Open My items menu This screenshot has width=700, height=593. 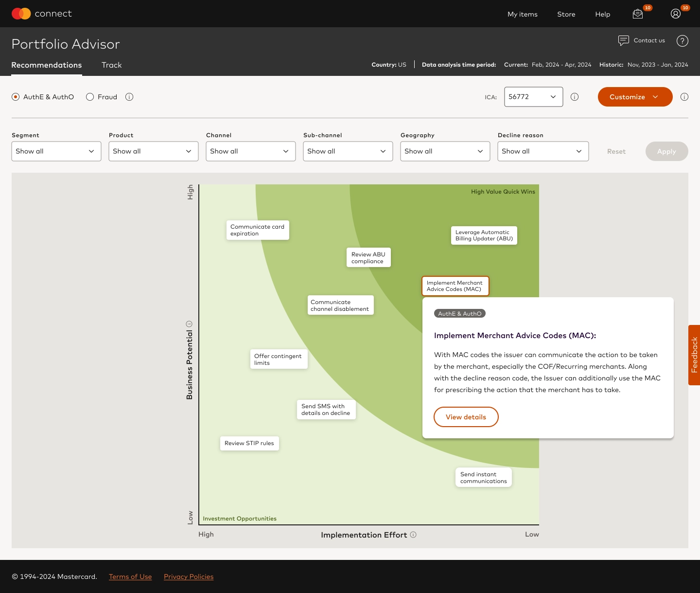tap(523, 14)
